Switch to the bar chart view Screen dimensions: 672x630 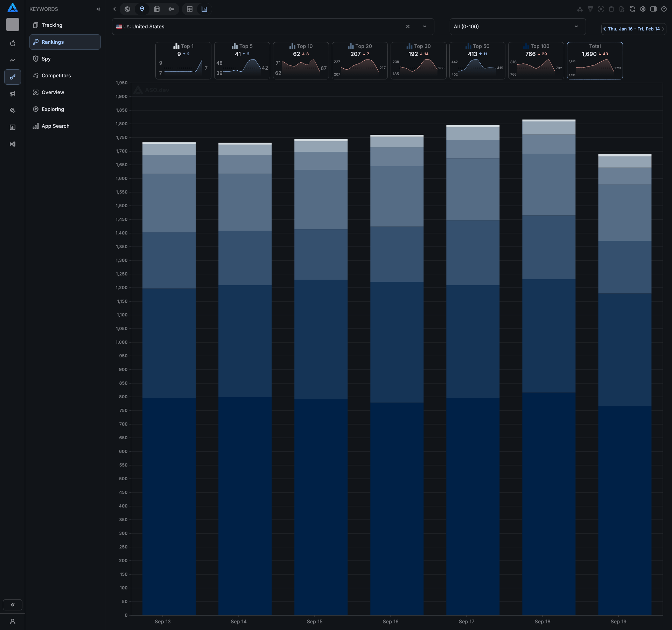(204, 9)
